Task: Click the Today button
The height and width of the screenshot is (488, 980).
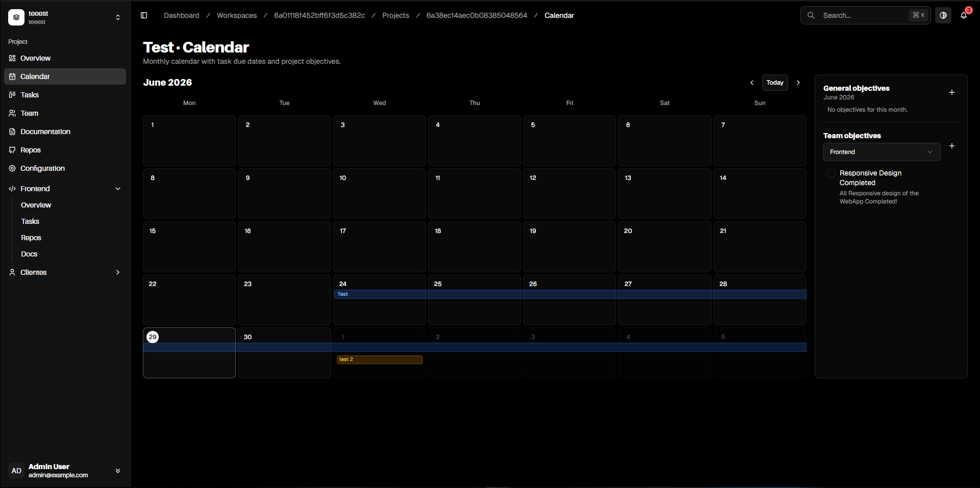Action: [775, 83]
